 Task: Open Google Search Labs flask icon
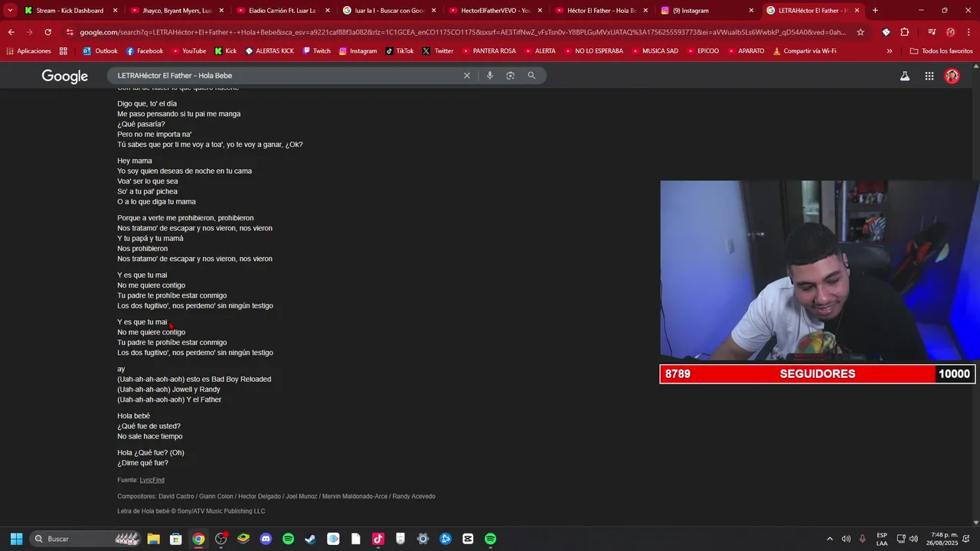coord(905,76)
